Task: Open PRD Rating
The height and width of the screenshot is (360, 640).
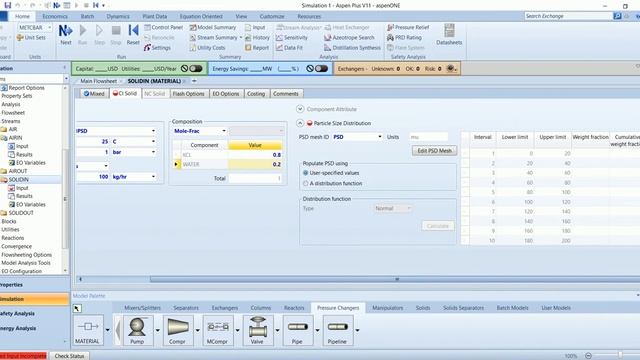Action: tap(404, 38)
